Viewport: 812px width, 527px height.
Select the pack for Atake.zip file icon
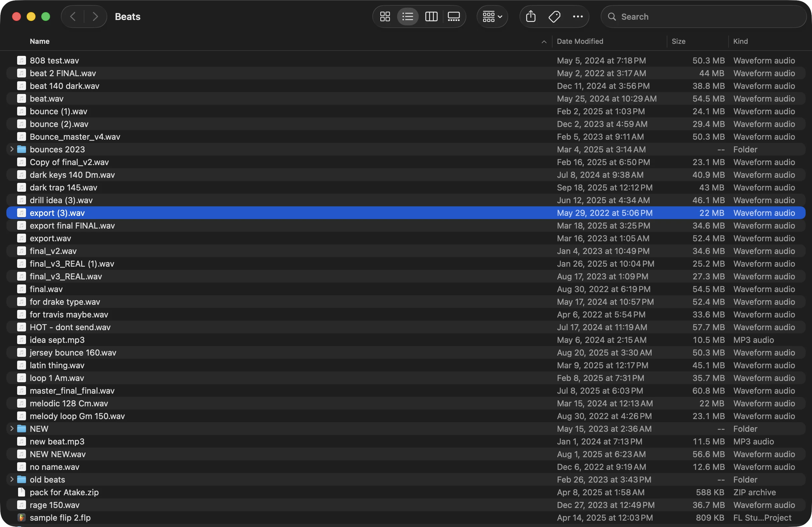tap(22, 492)
